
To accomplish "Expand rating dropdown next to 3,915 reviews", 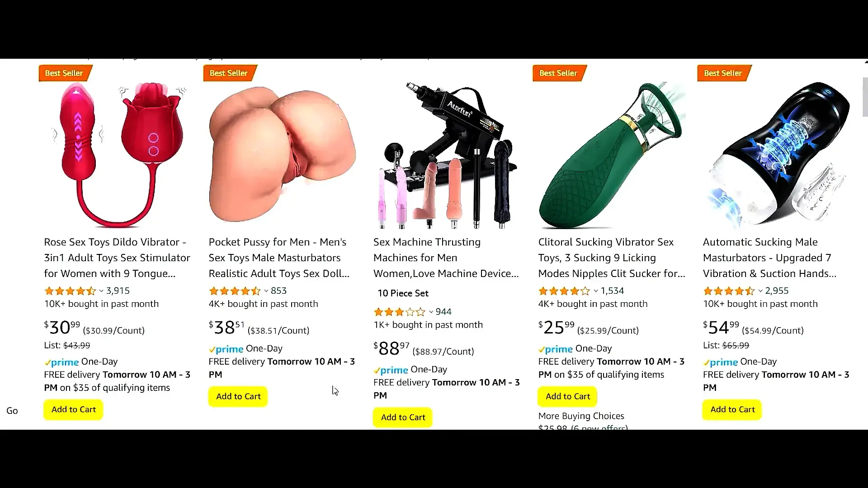I will click(101, 291).
